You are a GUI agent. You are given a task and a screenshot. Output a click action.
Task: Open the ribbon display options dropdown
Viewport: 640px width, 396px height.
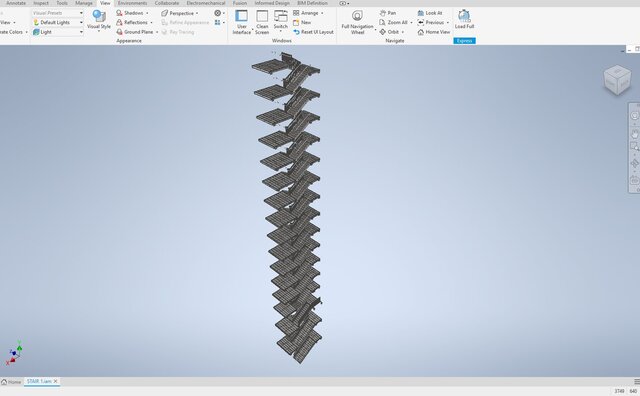pos(344,3)
